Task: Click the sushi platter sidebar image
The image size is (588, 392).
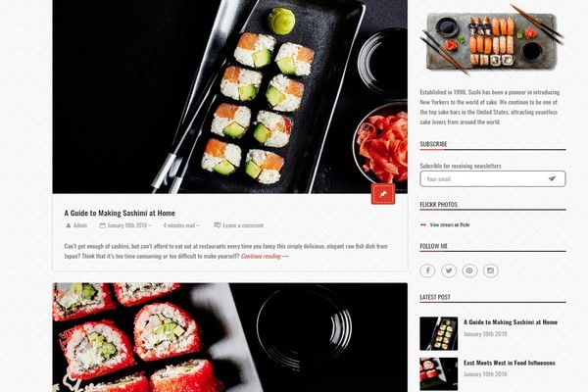Action: [x=492, y=39]
